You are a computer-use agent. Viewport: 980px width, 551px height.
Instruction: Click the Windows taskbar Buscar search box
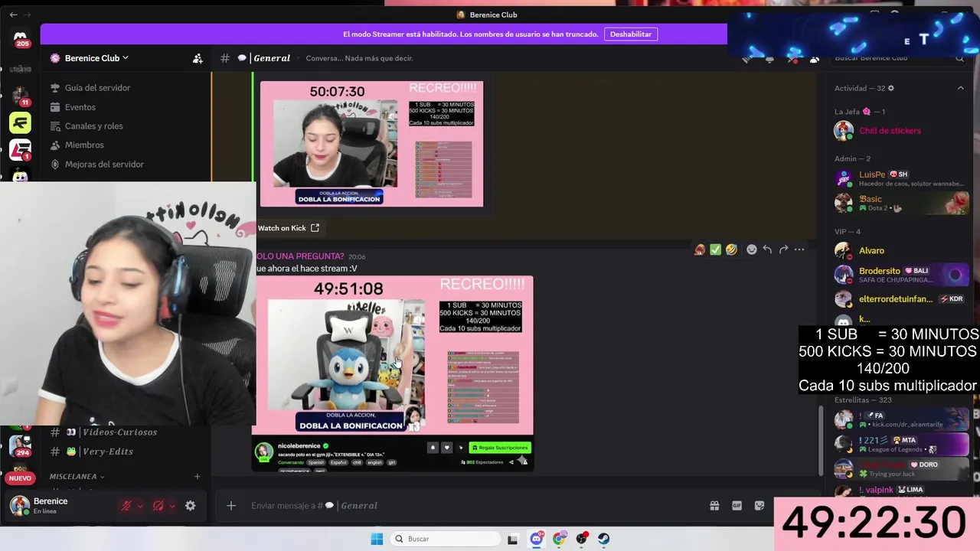(x=444, y=539)
